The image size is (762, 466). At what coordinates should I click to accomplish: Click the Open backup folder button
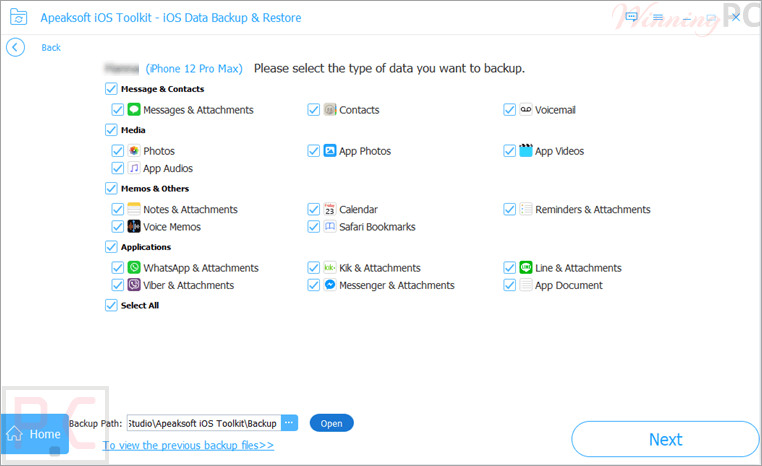click(331, 423)
